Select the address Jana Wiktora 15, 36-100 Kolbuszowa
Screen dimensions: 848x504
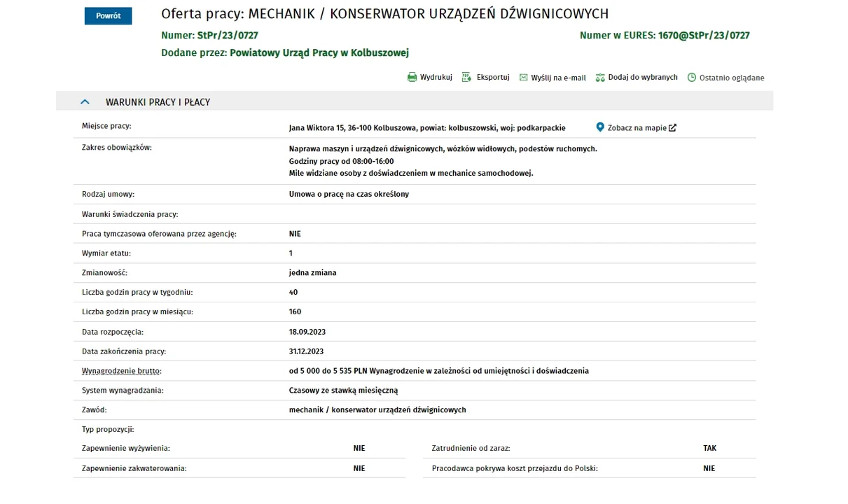[x=354, y=128]
